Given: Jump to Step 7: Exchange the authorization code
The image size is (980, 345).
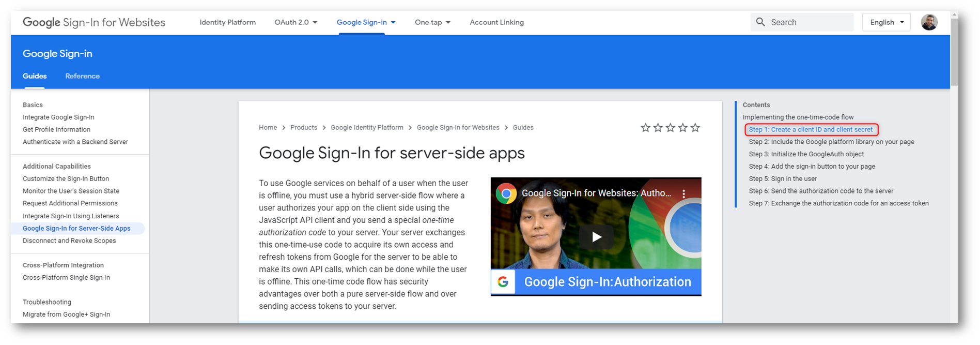Looking at the screenshot, I should (x=838, y=203).
